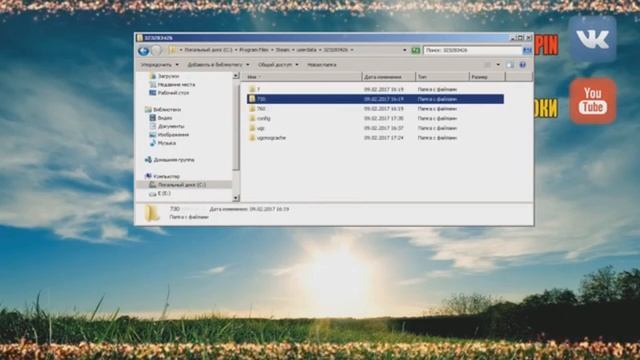The height and width of the screenshot is (360, 640).
Task: Click the folder icon of folder 760
Action: 252,109
